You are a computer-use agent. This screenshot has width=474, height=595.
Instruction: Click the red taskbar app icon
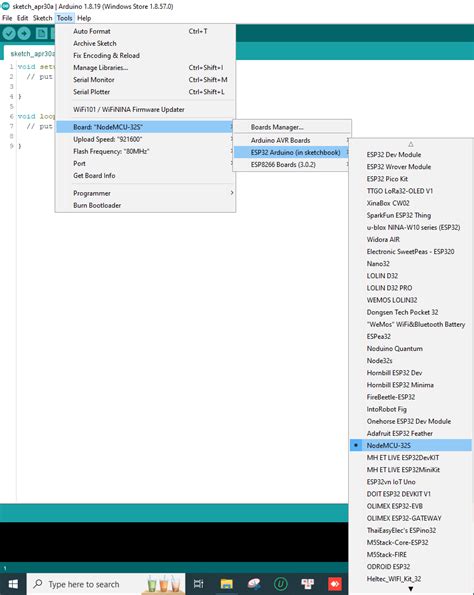[335, 584]
